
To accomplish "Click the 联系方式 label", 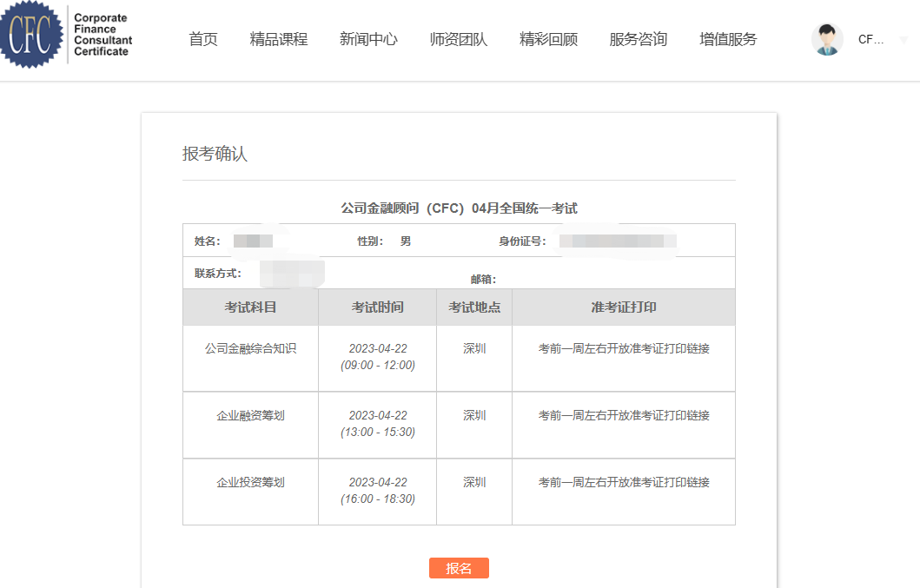I will click(x=218, y=274).
